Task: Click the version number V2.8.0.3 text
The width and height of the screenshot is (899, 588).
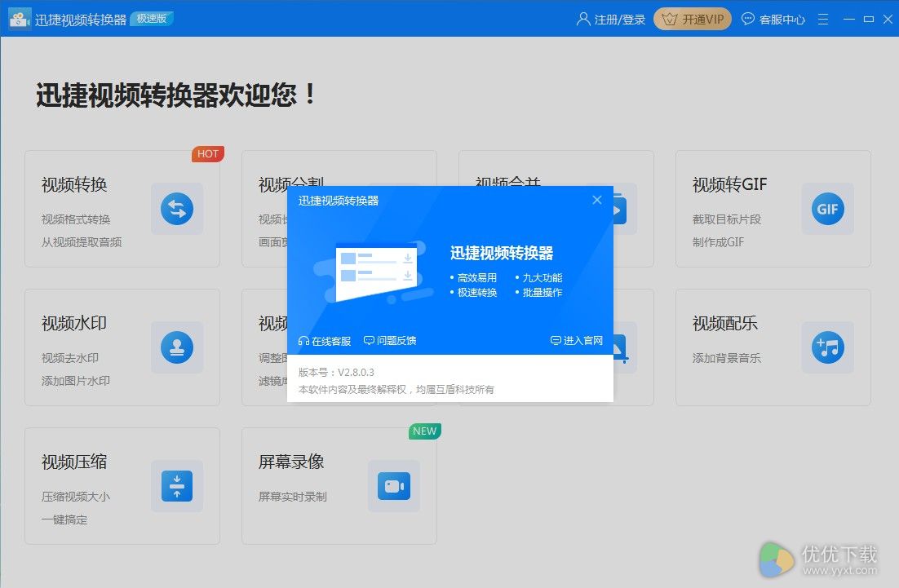Action: (x=356, y=373)
